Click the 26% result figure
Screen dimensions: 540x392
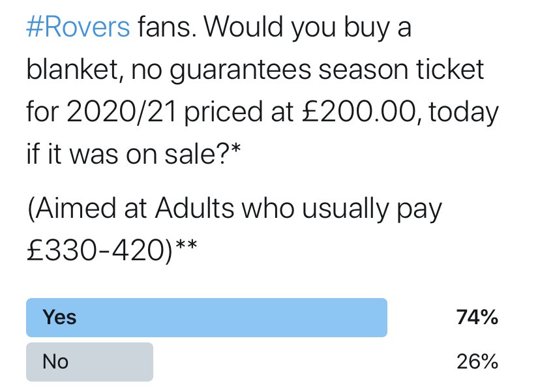click(477, 362)
